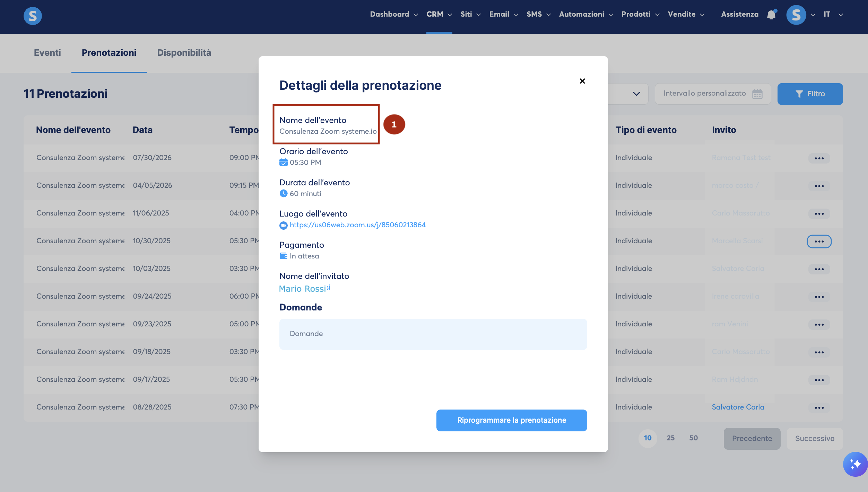Screen dimensions: 868x492
Task: Expand the Automazioni menu
Action: [586, 14]
